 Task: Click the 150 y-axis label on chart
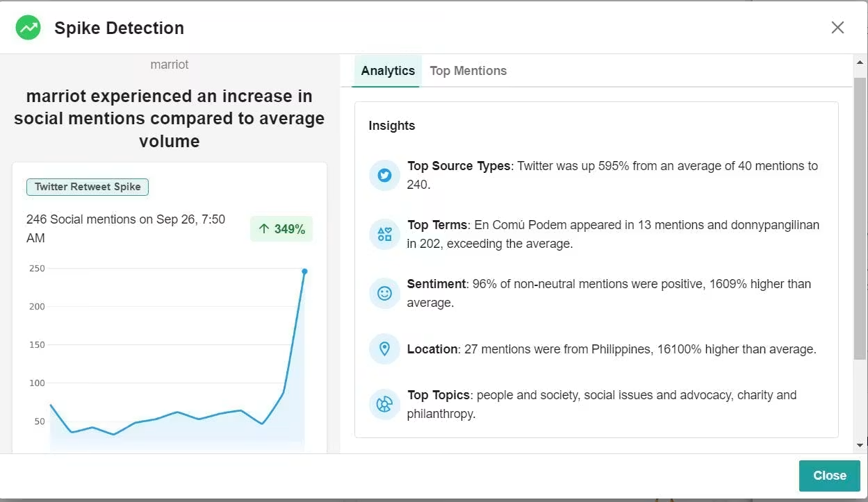tap(37, 345)
